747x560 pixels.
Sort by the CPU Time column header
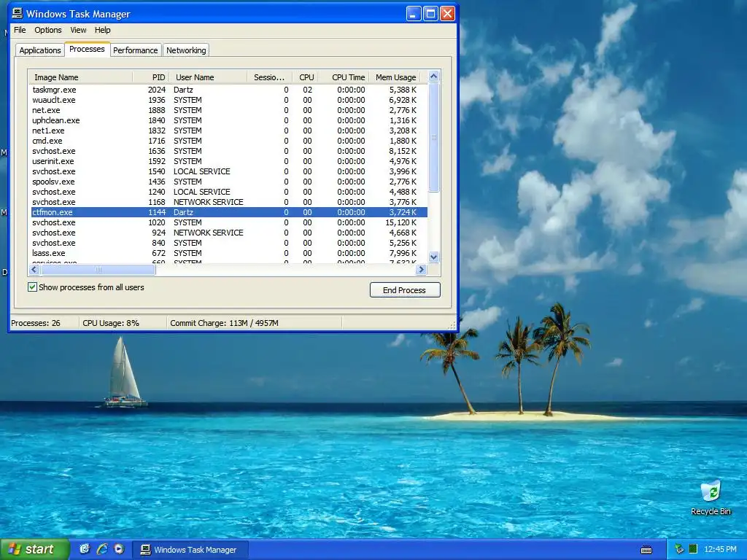[x=344, y=77]
